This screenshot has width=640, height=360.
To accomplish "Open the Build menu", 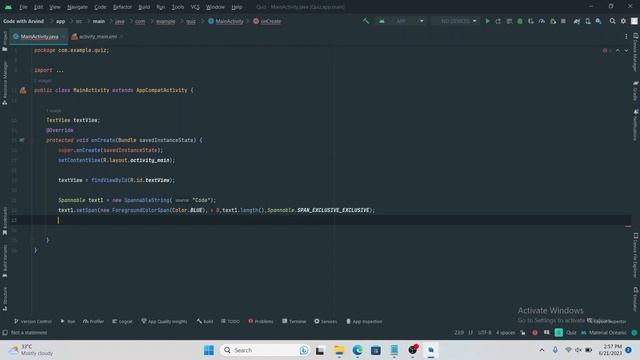I will tap(144, 7).
